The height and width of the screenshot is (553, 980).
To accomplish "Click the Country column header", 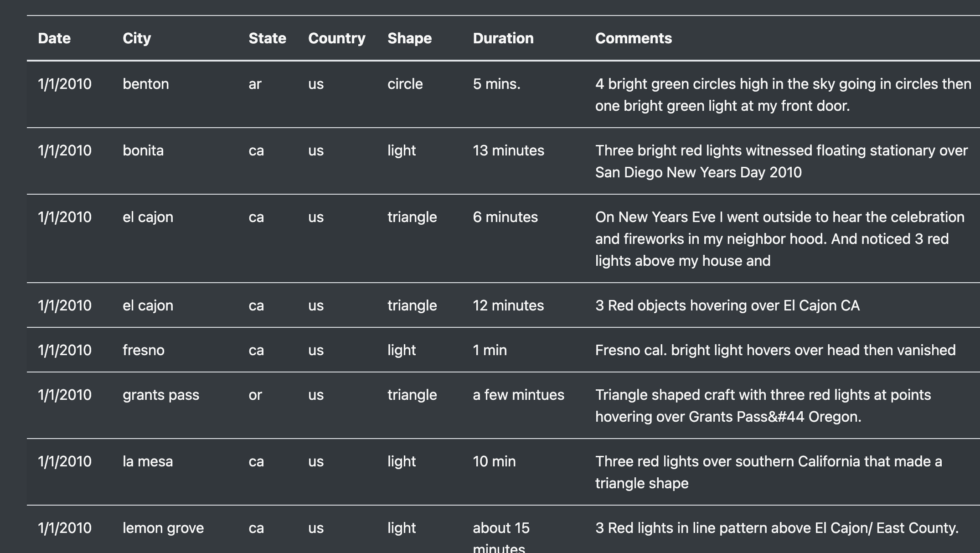I will pyautogui.click(x=337, y=38).
